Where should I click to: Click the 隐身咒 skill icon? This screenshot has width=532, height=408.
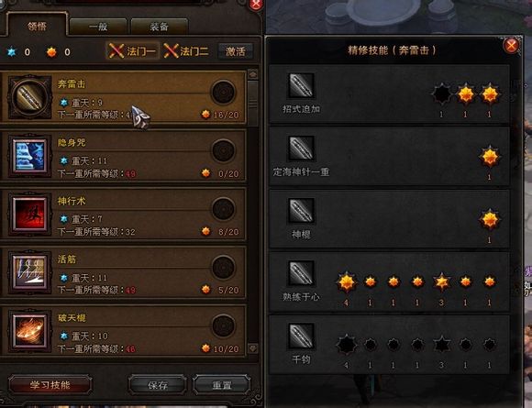29,156
